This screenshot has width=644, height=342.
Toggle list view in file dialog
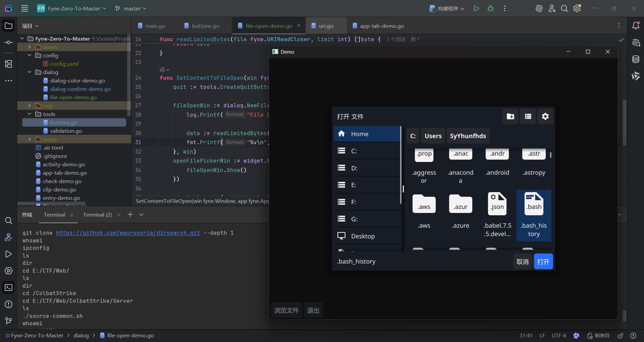528,116
